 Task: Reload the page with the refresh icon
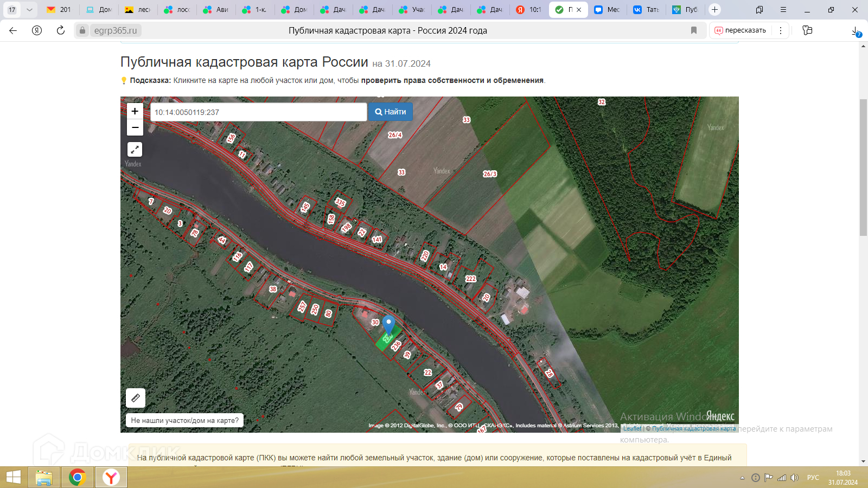(x=61, y=30)
